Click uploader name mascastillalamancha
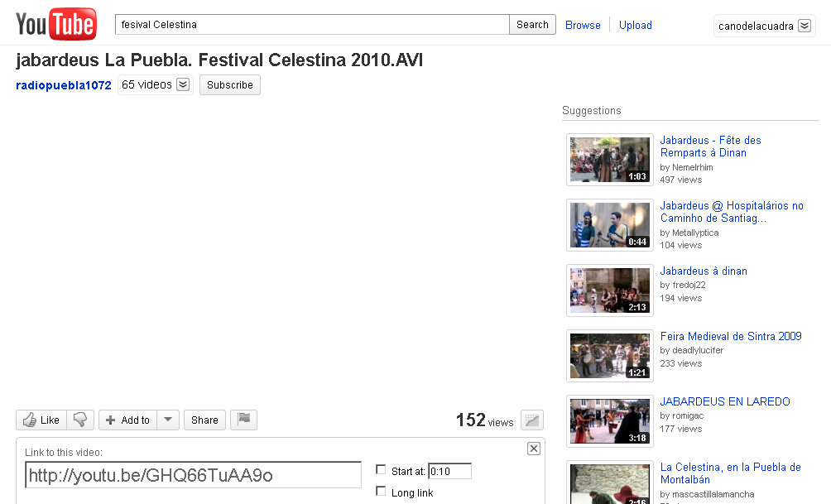The height and width of the screenshot is (504, 831). tap(713, 494)
